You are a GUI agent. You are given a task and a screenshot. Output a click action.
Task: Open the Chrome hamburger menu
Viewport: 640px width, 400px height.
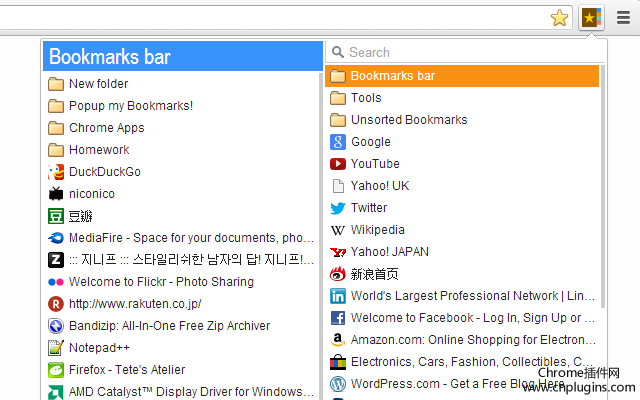click(623, 18)
